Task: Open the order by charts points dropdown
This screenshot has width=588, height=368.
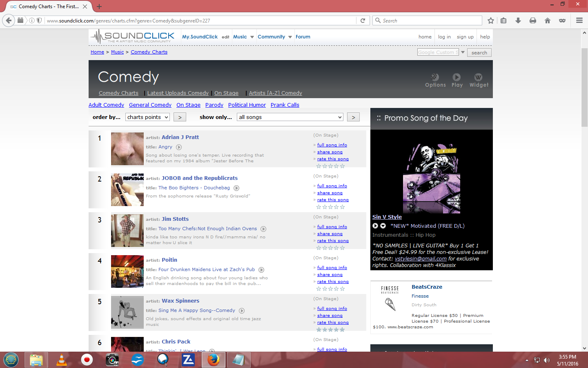Action: pyautogui.click(x=147, y=117)
